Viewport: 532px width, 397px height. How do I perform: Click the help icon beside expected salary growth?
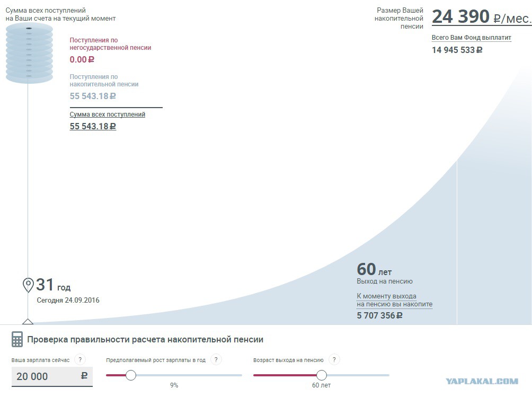(216, 360)
